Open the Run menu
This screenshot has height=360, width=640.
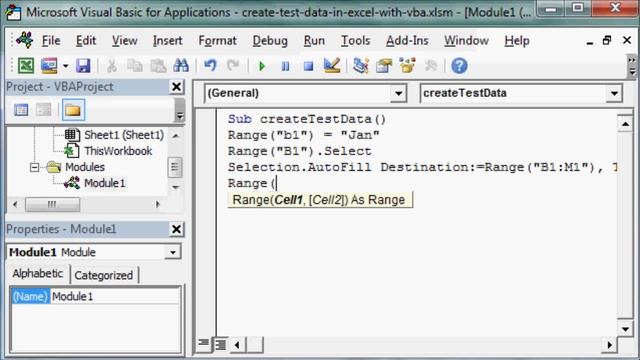click(x=314, y=40)
